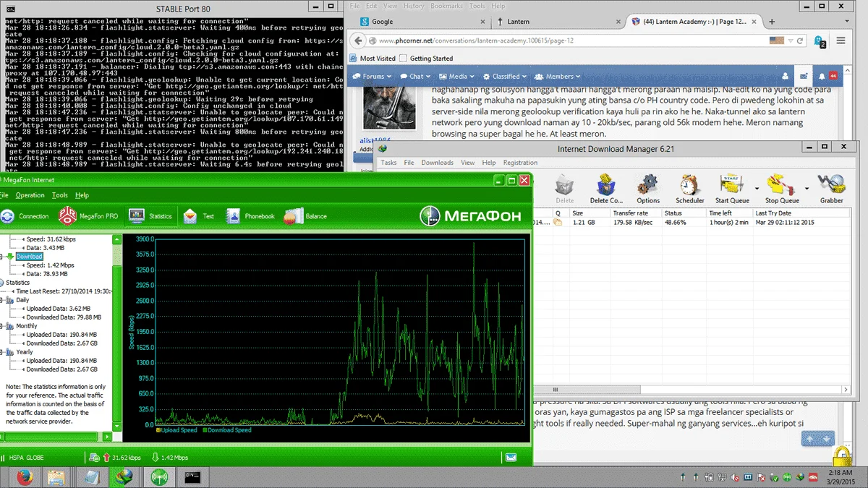Open IDM Options gear icon

point(648,189)
